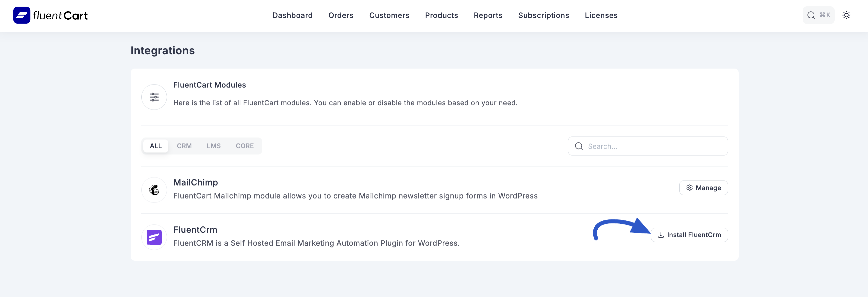Click the 'Here is the list' description
The width and height of the screenshot is (868, 297).
pyautogui.click(x=345, y=103)
